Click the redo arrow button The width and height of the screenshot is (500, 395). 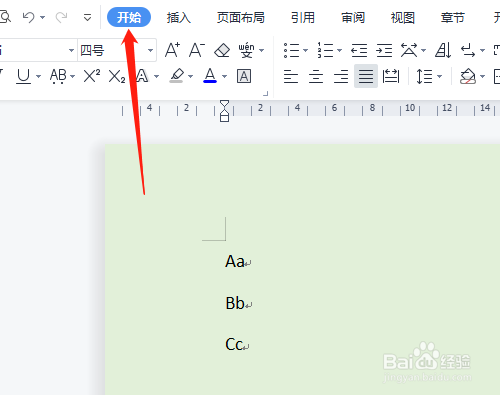point(61,17)
